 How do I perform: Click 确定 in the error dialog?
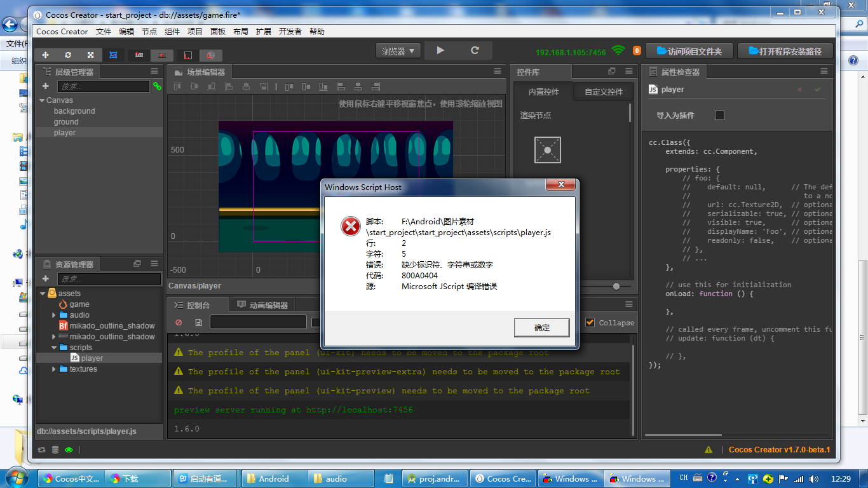(x=541, y=328)
